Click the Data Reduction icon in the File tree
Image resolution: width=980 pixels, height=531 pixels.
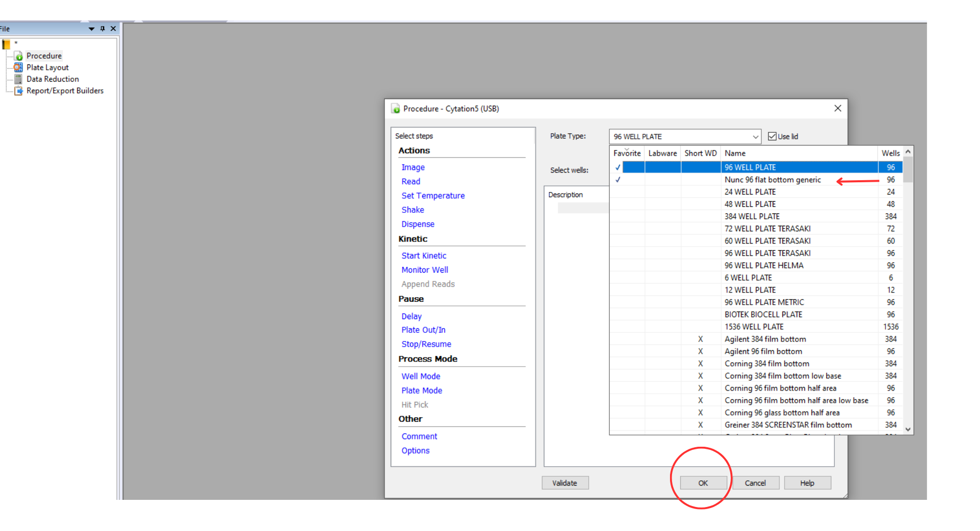click(x=18, y=79)
